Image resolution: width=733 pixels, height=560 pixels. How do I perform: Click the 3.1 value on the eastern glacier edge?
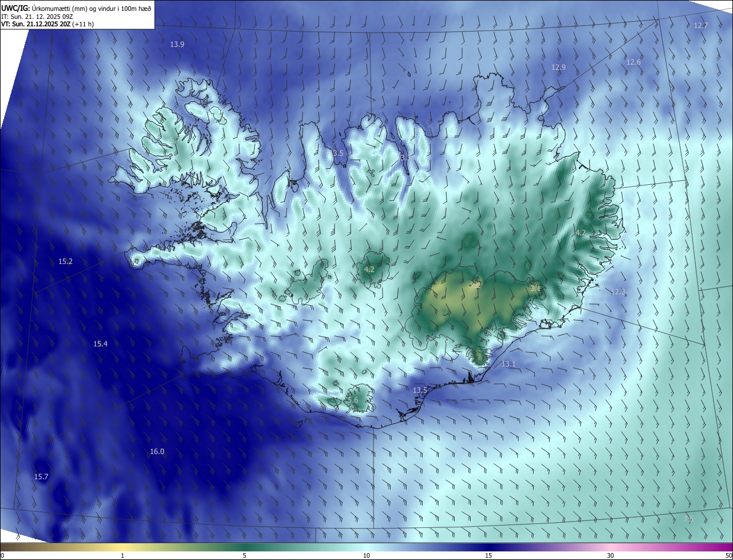tap(535, 288)
